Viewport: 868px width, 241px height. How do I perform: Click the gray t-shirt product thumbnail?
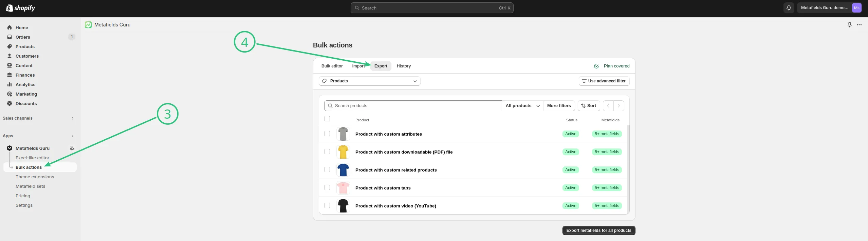click(343, 134)
